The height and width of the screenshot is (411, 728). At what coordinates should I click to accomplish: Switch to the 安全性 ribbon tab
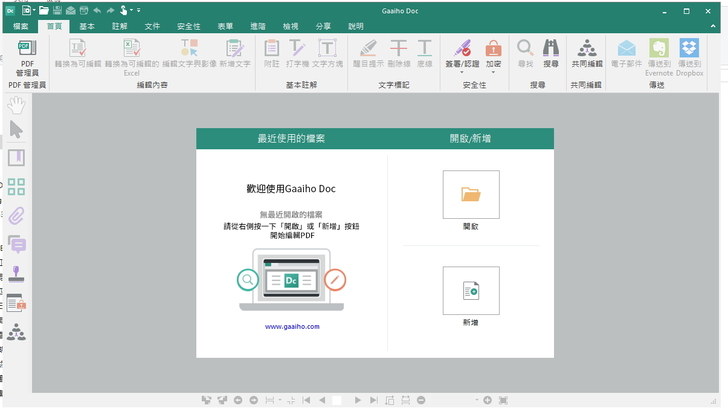pyautogui.click(x=188, y=26)
